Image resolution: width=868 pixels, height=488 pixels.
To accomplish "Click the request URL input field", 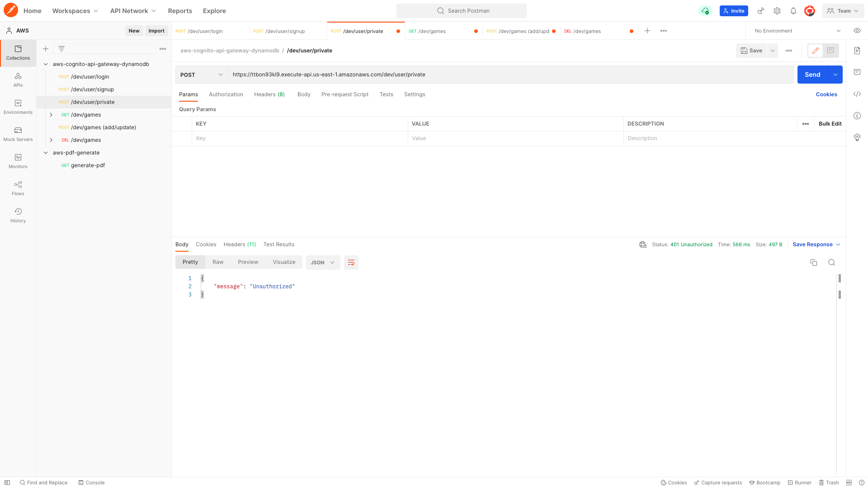I will tap(510, 75).
